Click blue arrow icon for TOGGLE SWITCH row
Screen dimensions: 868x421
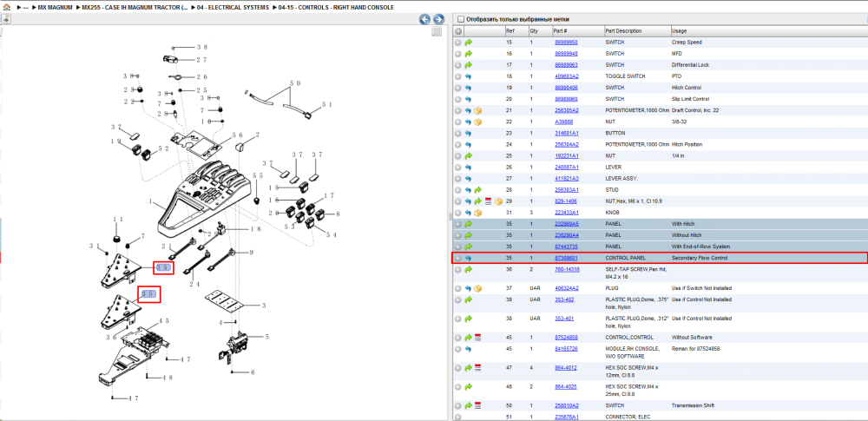[x=469, y=76]
